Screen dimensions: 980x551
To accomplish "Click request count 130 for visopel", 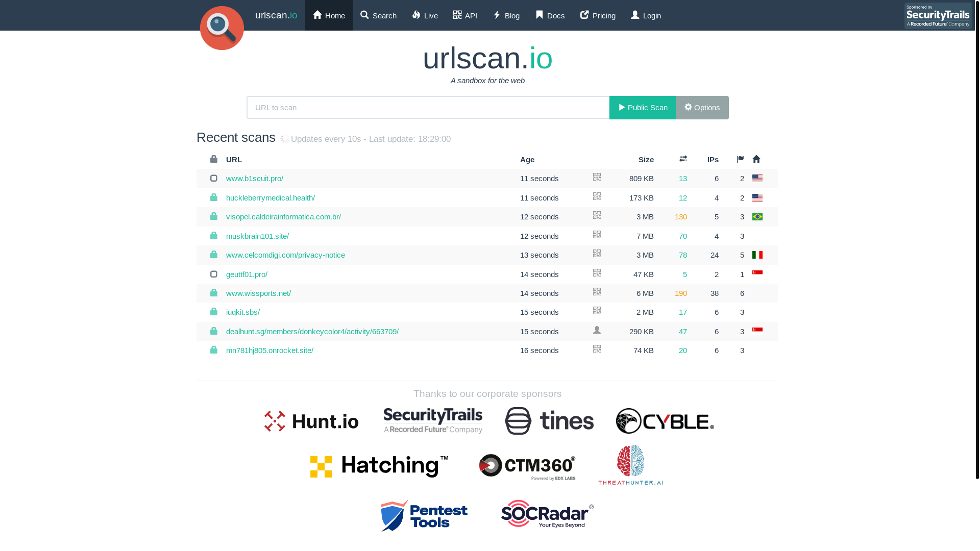I will (681, 217).
